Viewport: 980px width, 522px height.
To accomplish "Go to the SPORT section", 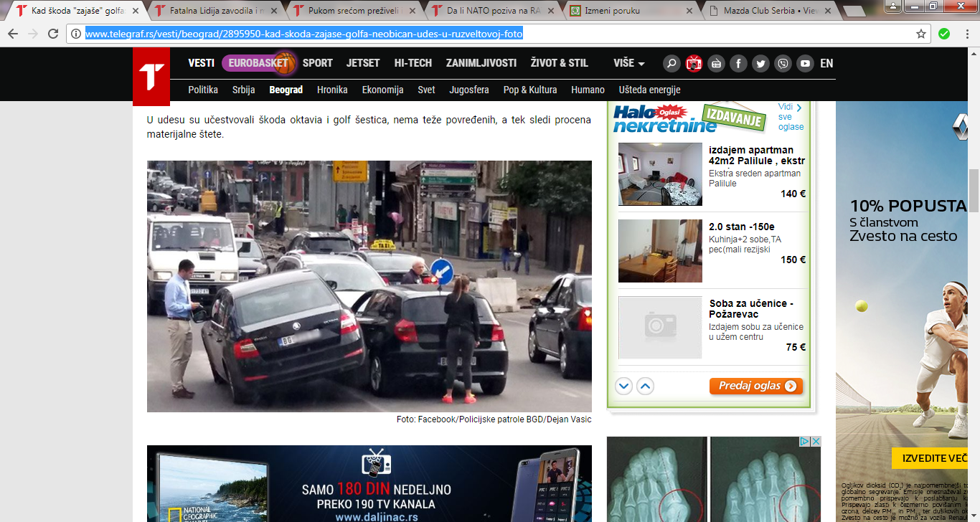I will tap(318, 63).
